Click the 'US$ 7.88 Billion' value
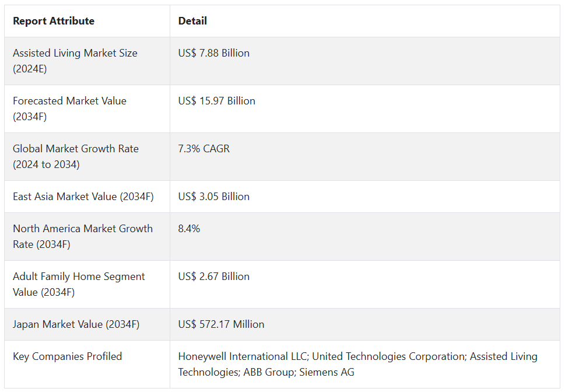The height and width of the screenshot is (392, 565). point(214,53)
